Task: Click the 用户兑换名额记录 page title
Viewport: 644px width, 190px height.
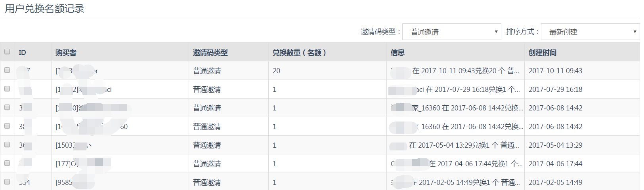Action: point(44,9)
